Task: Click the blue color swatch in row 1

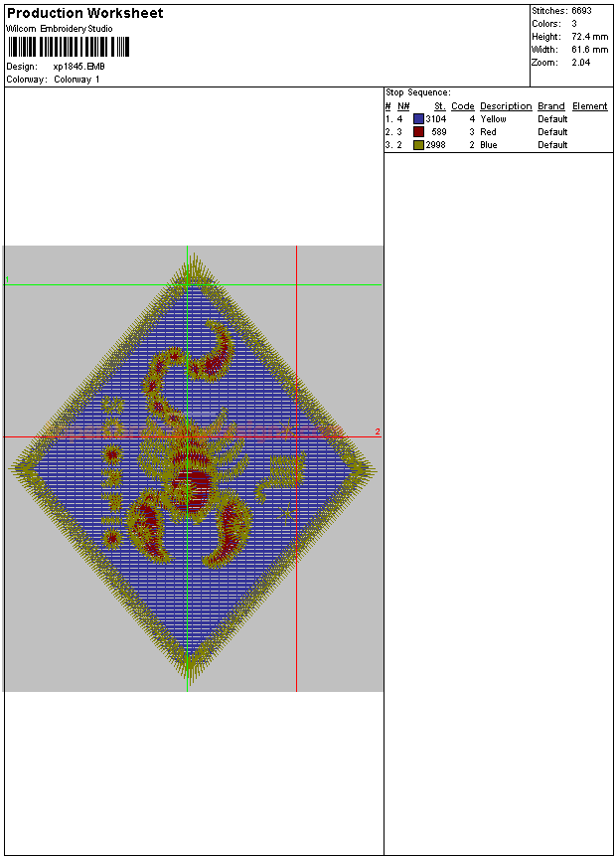Action: pyautogui.click(x=418, y=119)
